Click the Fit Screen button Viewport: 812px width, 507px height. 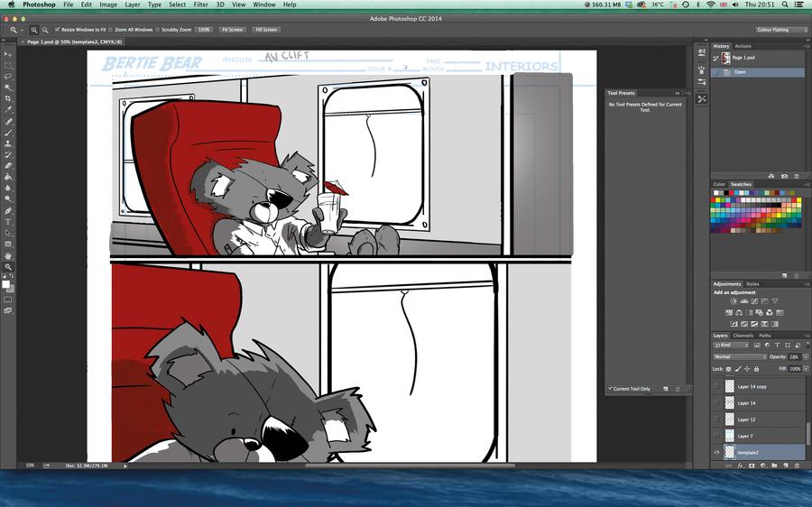(x=232, y=30)
